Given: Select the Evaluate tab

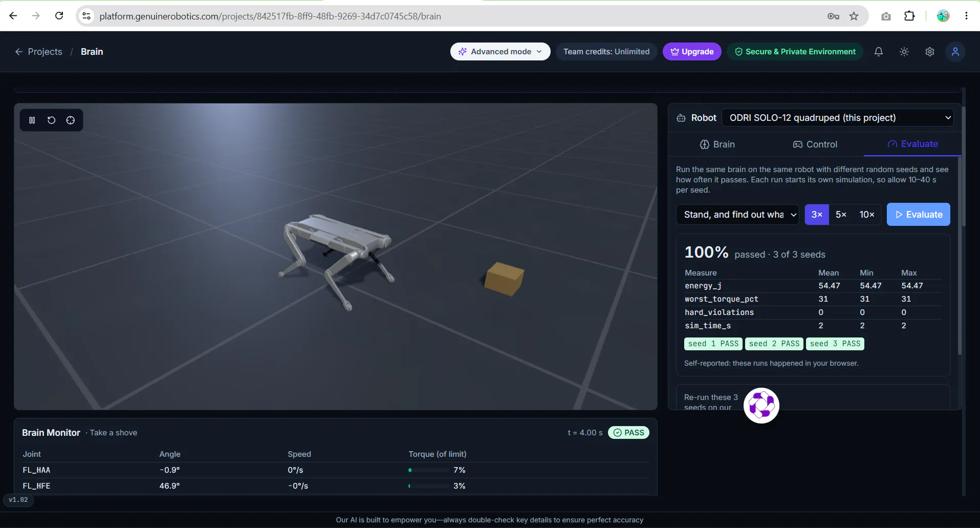Looking at the screenshot, I should click(912, 144).
